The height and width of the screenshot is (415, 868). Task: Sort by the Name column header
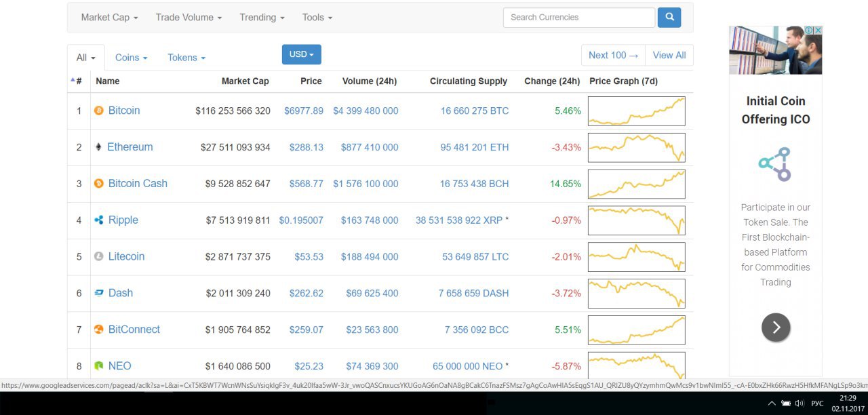point(107,81)
